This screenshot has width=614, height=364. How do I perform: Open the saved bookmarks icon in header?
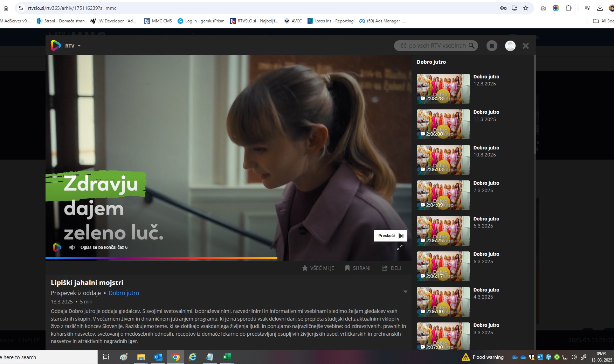492,46
